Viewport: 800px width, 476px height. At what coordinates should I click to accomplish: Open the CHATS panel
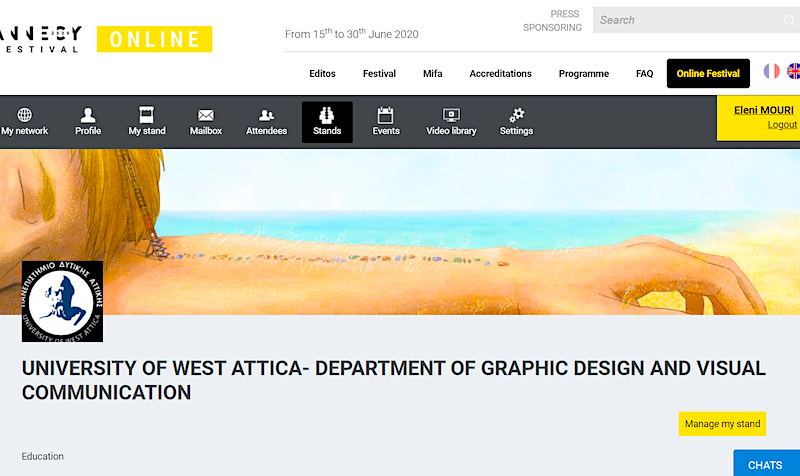pos(766,463)
